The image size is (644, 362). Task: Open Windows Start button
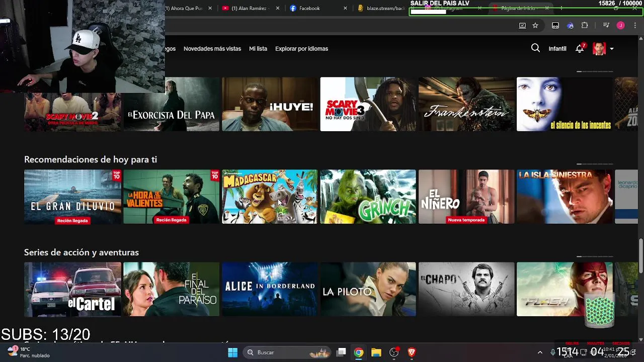232,352
